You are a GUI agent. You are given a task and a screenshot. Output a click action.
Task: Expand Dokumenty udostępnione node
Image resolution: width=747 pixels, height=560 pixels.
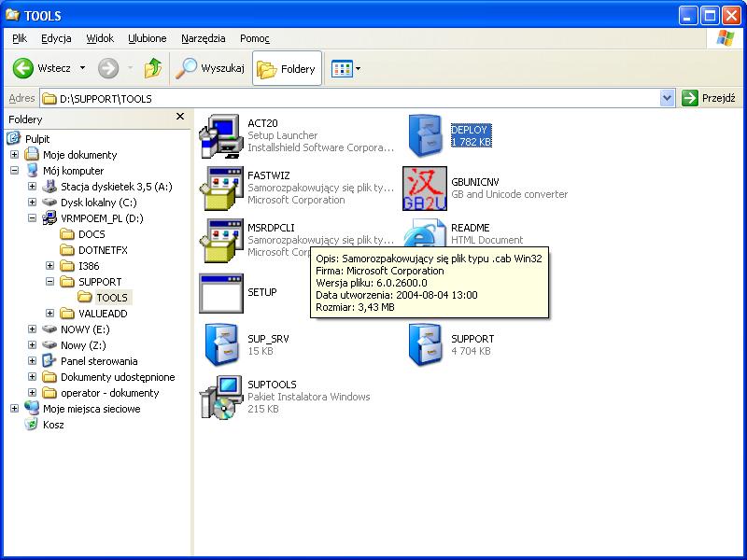32,377
